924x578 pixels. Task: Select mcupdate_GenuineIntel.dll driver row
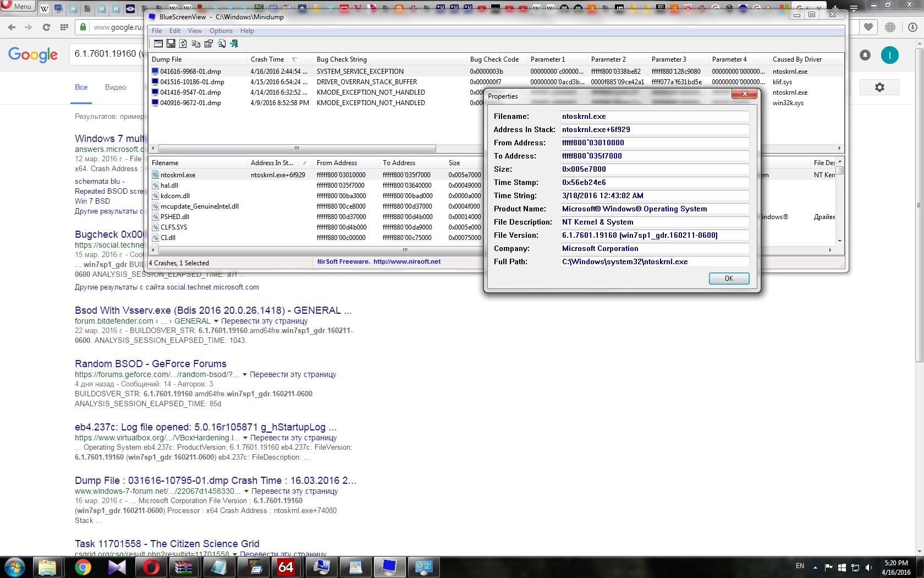click(x=316, y=206)
